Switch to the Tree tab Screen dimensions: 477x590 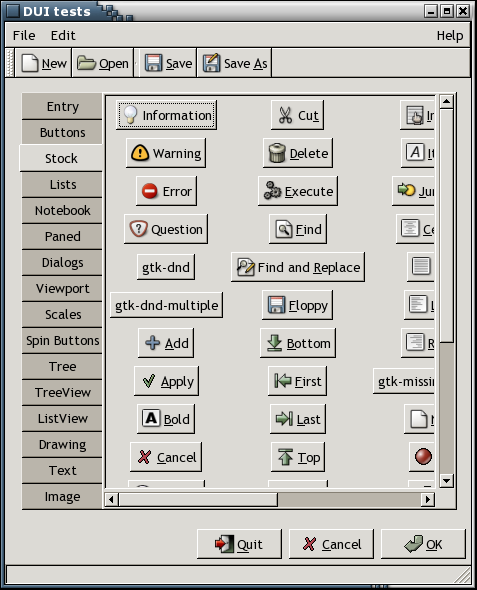point(62,366)
